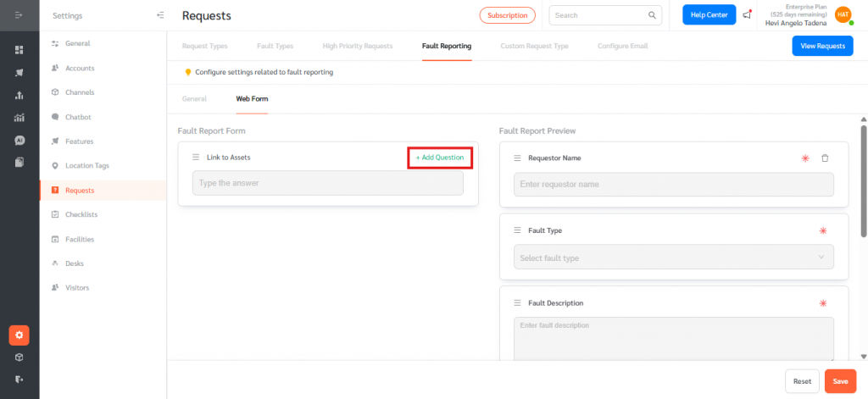Expand the main navigation hamburger menu

pos(19,15)
